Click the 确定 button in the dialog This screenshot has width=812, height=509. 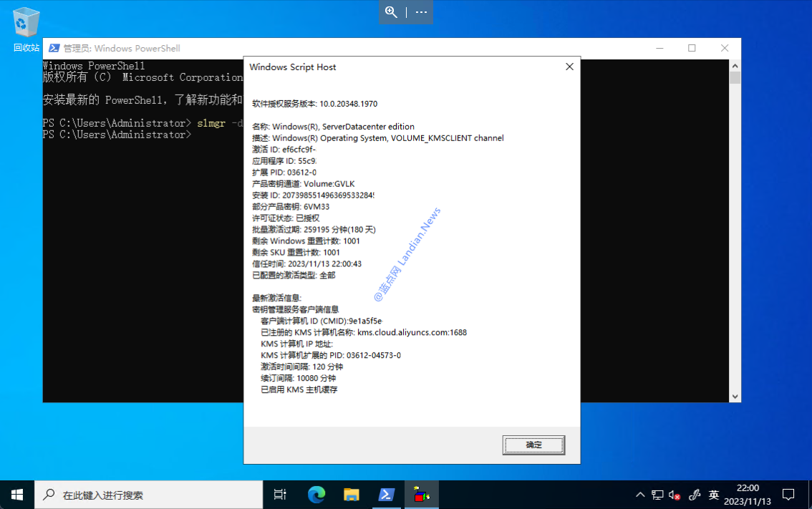point(533,445)
